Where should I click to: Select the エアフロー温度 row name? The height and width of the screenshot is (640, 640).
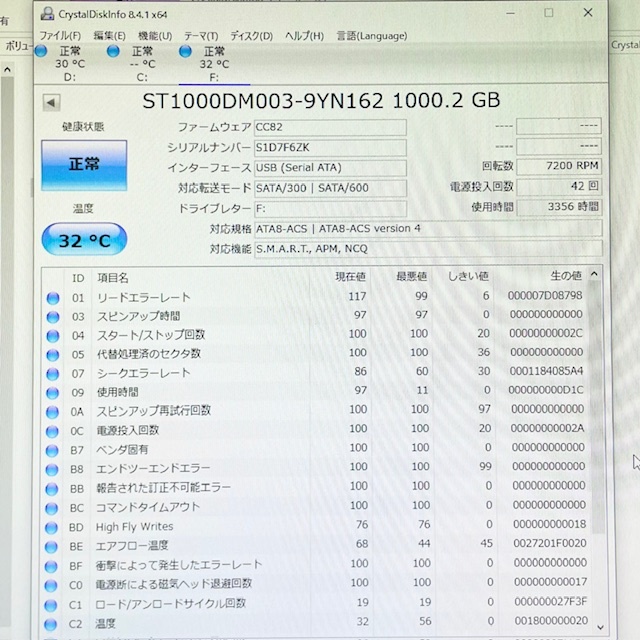[132, 546]
